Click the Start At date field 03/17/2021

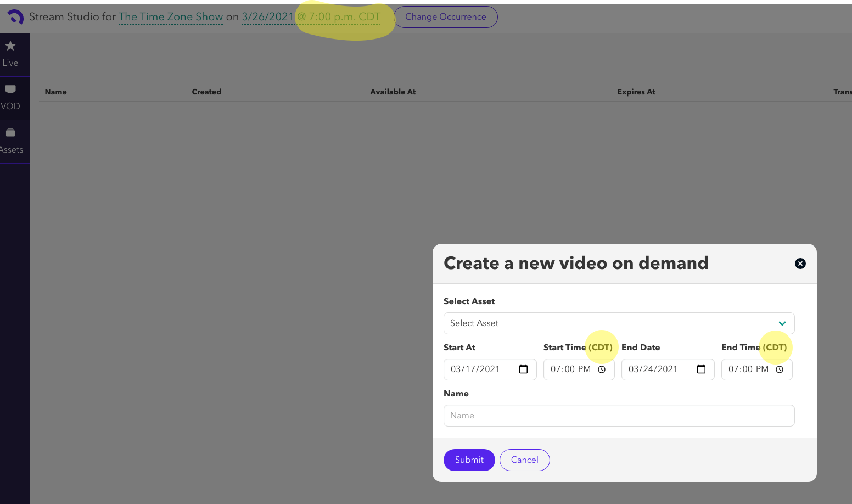click(490, 369)
